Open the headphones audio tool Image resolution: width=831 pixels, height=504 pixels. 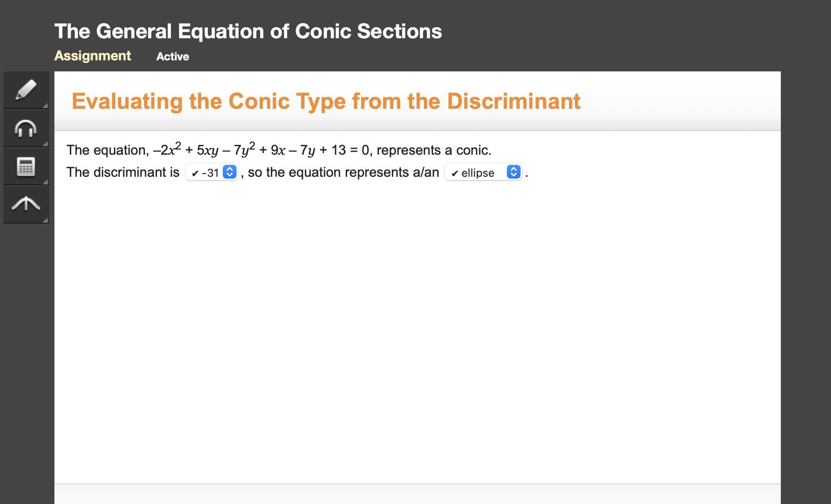point(26,128)
